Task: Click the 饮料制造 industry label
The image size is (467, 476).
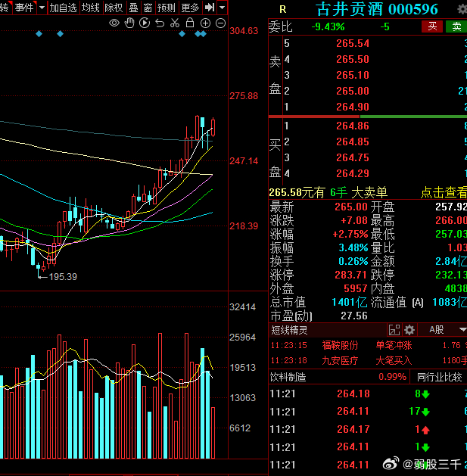Action: pos(288,377)
